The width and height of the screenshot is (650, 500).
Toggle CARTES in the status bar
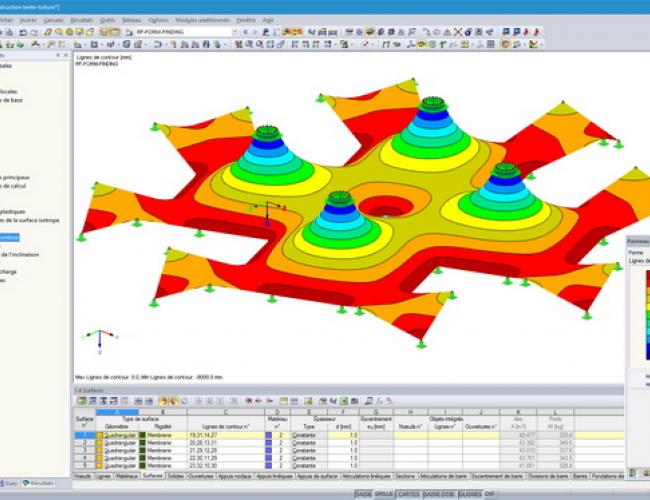pyautogui.click(x=408, y=494)
